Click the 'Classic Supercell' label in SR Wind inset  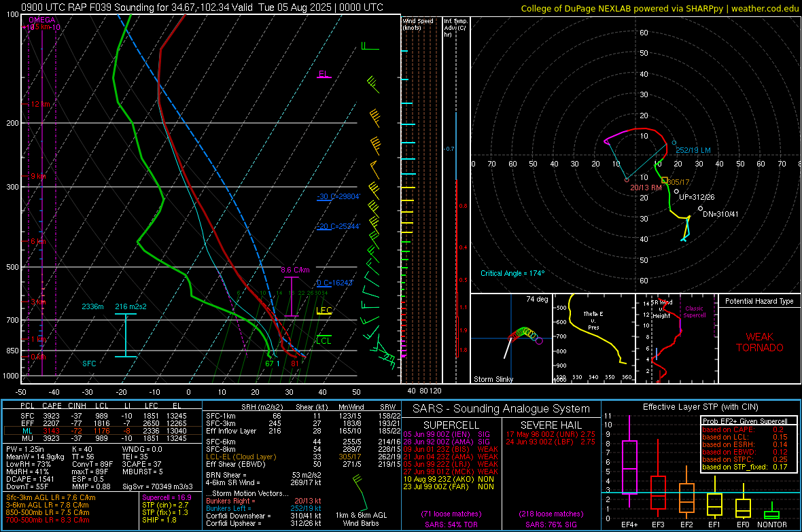click(x=694, y=312)
